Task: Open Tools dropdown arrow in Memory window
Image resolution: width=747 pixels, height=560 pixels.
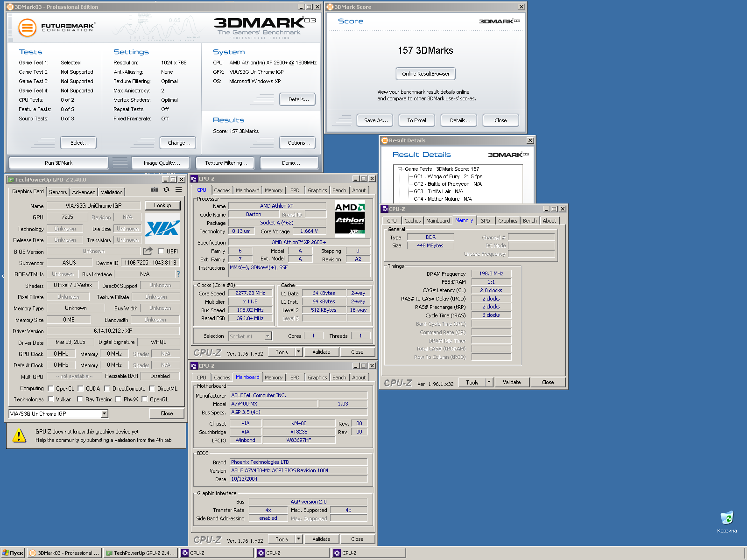Action: click(489, 382)
